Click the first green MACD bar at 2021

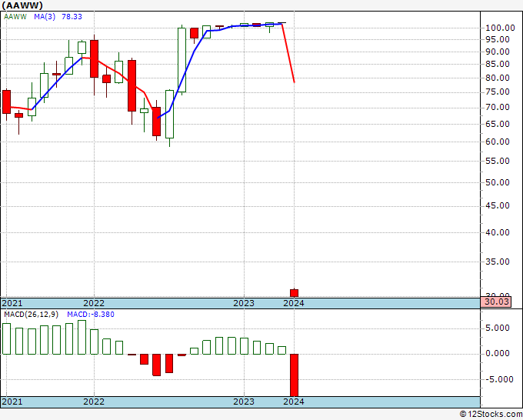[x=6, y=338]
